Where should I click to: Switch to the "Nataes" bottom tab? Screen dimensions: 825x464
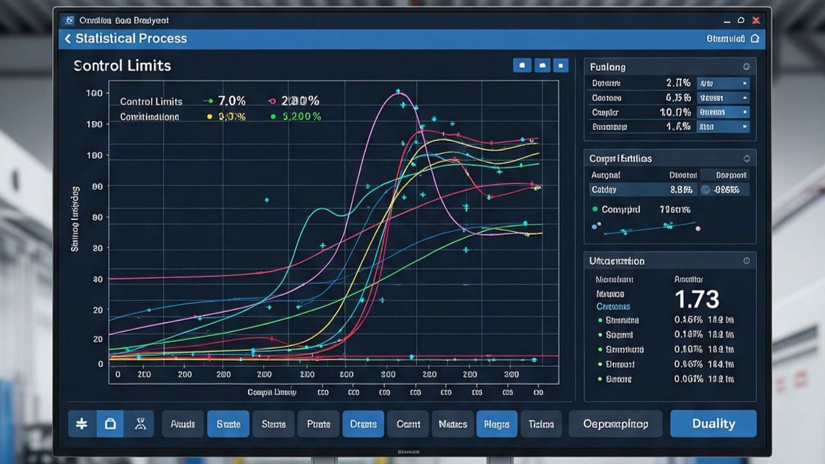(x=452, y=423)
